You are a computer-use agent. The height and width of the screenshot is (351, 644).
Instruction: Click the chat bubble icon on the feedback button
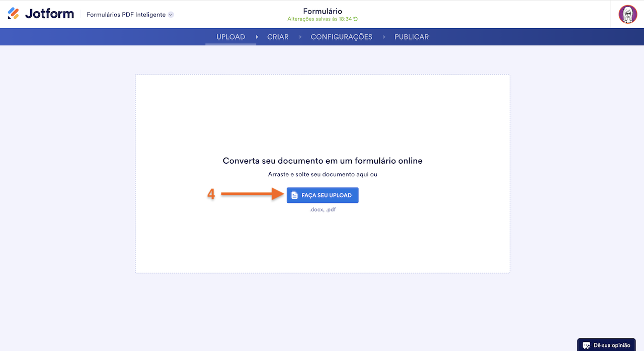point(586,345)
